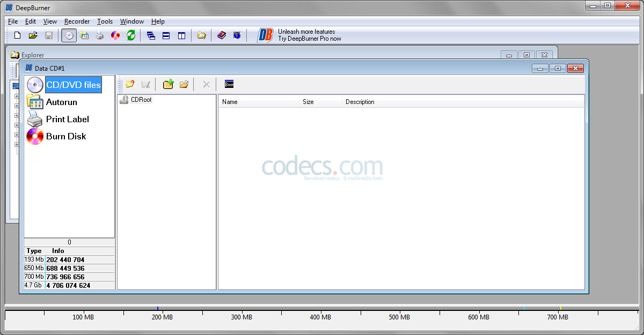This screenshot has height=335, width=644.
Task: Click the add folder icon with green plus
Action: coord(168,84)
